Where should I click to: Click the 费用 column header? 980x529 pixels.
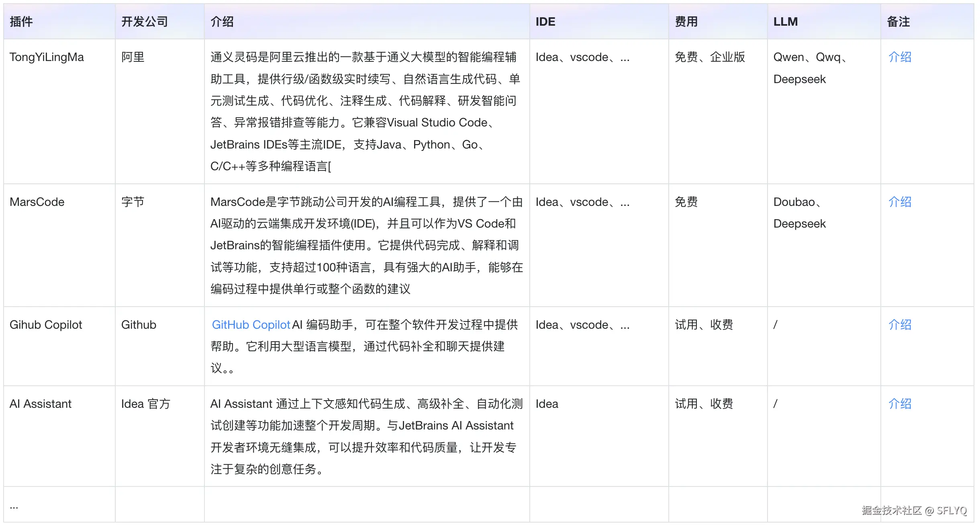[x=686, y=22]
